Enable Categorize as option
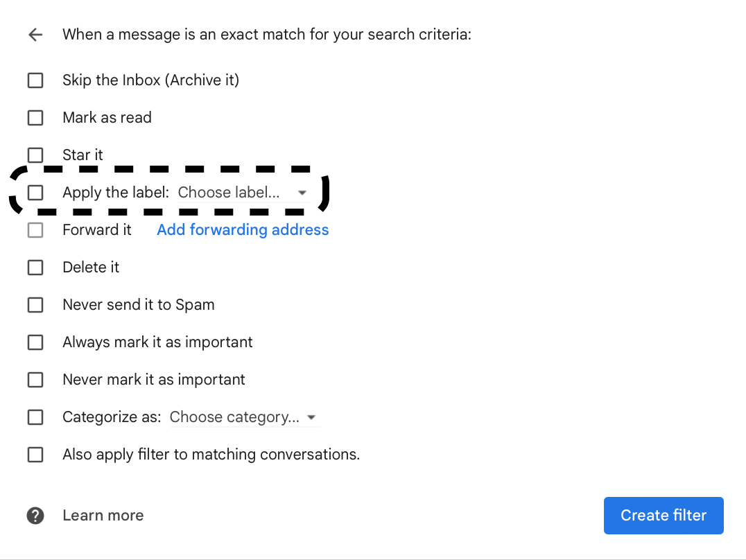 (x=35, y=417)
